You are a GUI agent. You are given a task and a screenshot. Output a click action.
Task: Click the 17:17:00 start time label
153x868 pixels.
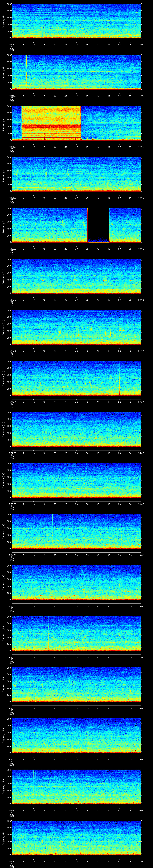click(x=12, y=198)
